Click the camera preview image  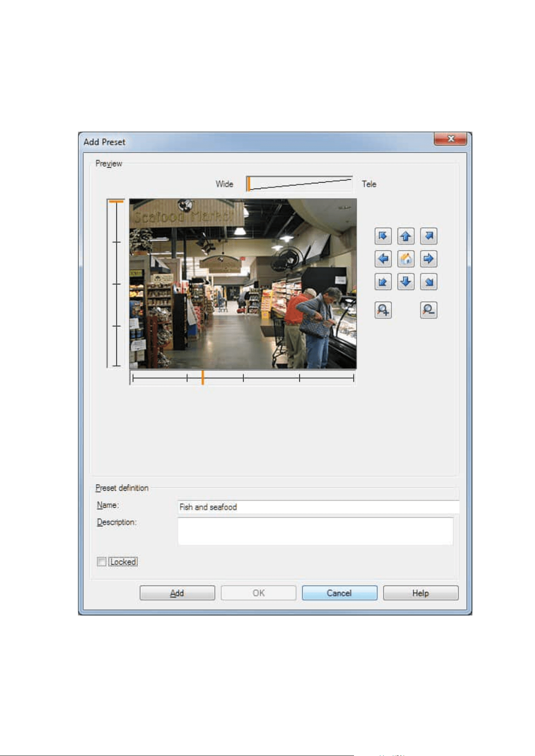click(243, 283)
